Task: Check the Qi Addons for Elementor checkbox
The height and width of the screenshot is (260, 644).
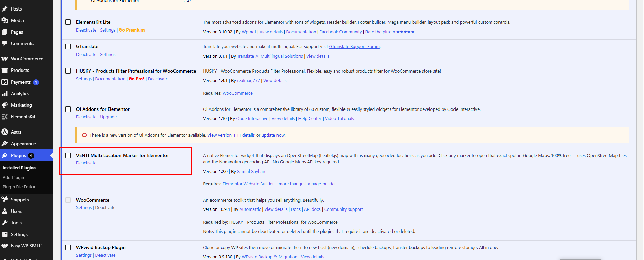Action: click(68, 109)
